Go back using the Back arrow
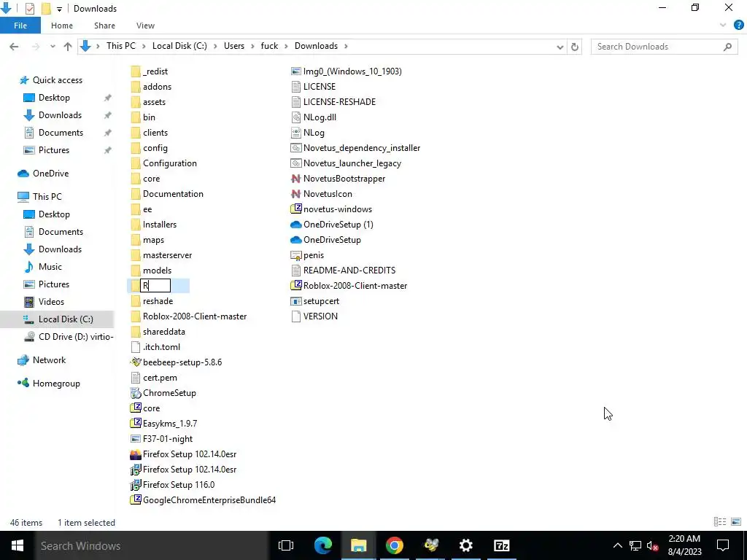 pyautogui.click(x=15, y=47)
